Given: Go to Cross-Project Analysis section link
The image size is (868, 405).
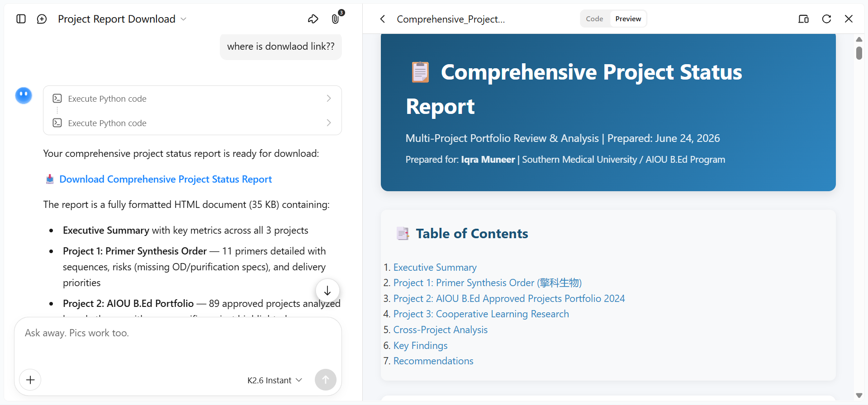Looking at the screenshot, I should click(x=440, y=330).
